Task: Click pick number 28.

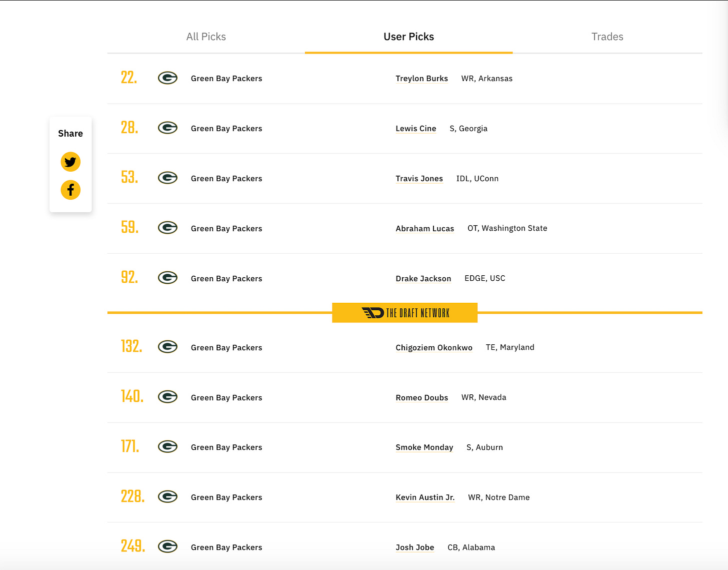Action: click(129, 128)
